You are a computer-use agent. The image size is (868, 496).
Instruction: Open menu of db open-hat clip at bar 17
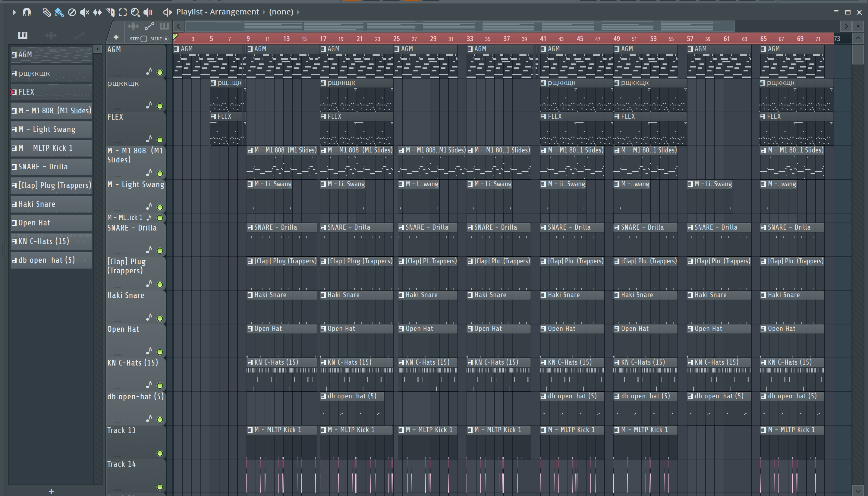point(323,396)
